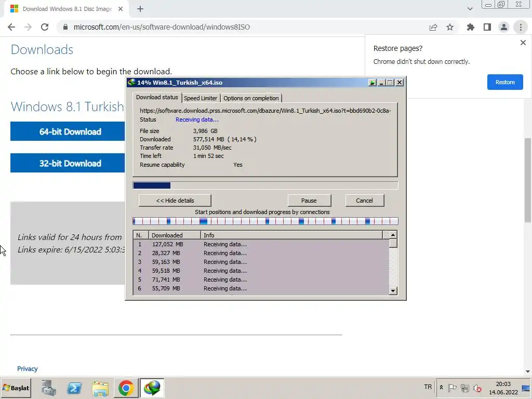Dismiss the Restore pages popup

(x=523, y=43)
